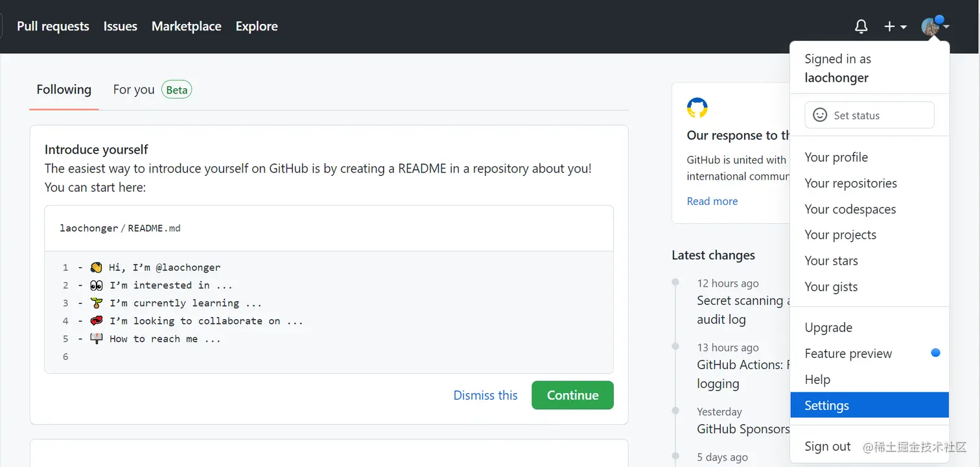Switch to the Following tab

64,90
